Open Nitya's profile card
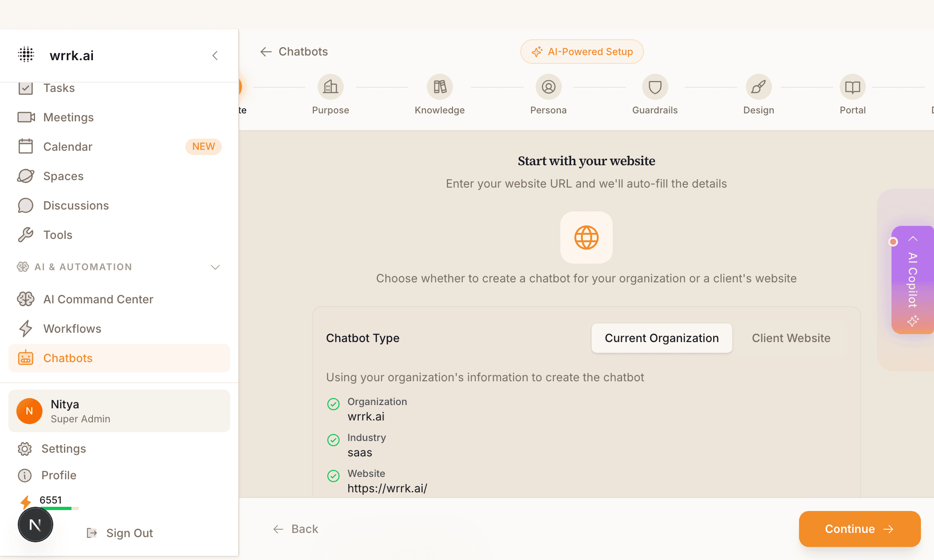This screenshot has height=560, width=934. 119,411
